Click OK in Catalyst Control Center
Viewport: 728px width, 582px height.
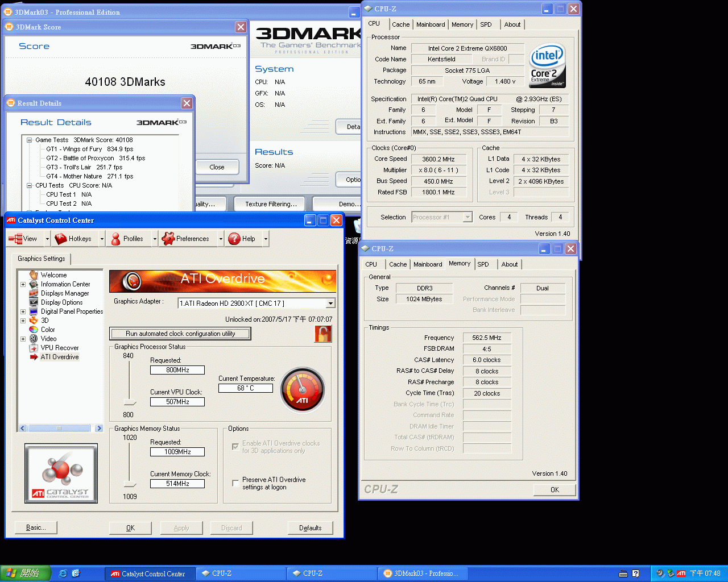pos(130,528)
